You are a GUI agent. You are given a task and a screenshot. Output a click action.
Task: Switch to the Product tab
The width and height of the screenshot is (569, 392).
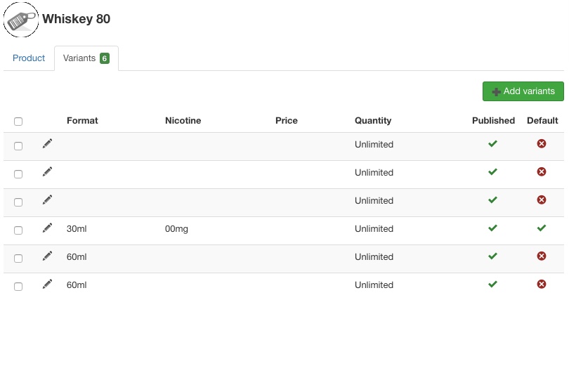coord(29,58)
